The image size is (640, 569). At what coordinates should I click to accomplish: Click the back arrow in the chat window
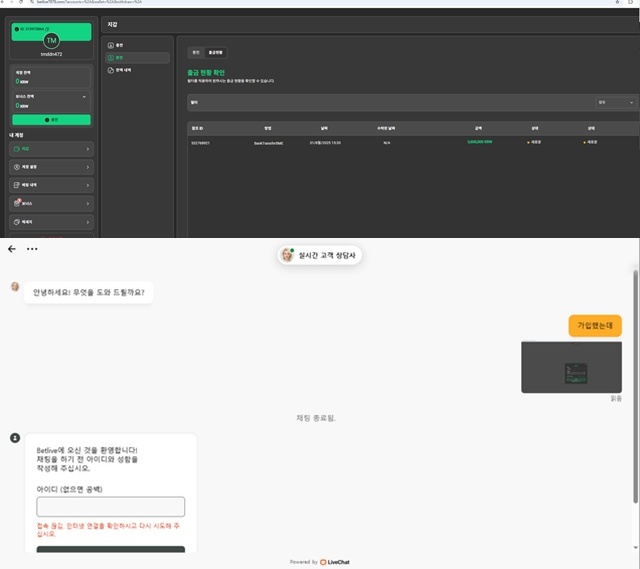12,249
